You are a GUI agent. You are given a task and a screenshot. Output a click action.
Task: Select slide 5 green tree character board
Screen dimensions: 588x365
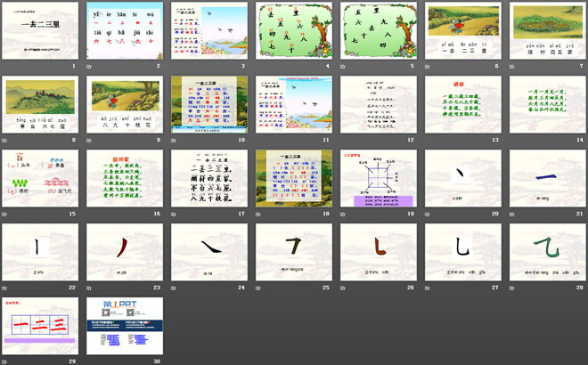(379, 31)
